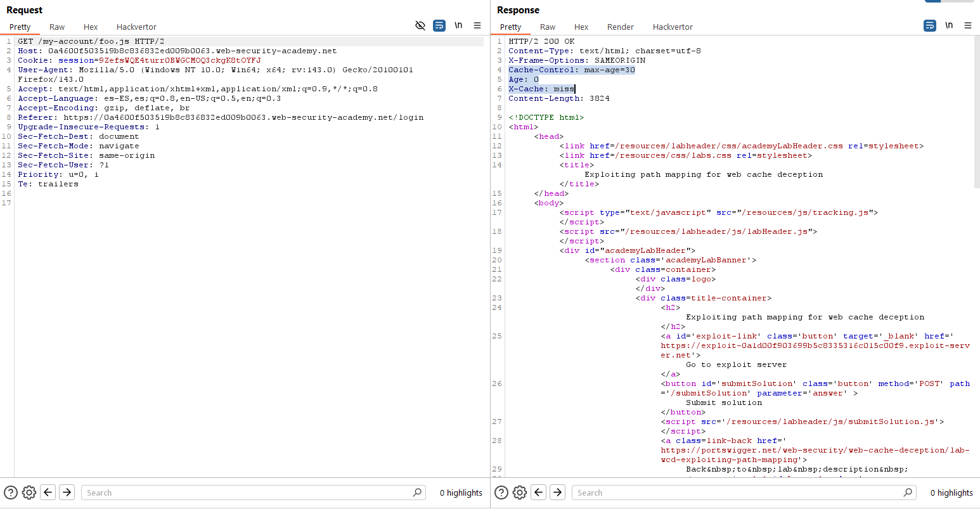Toggle word wrap icon in Response panel
The height and width of the screenshot is (509, 980).
coord(930,25)
